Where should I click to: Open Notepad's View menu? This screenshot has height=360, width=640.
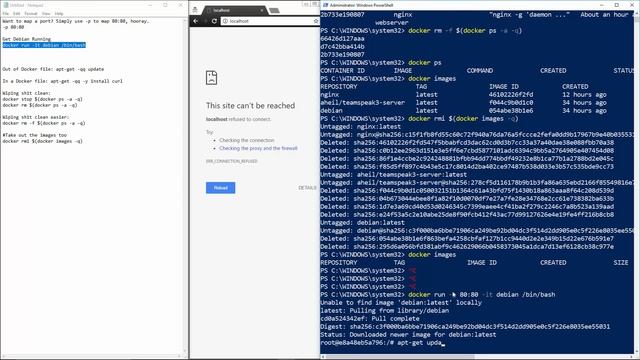coord(46,13)
